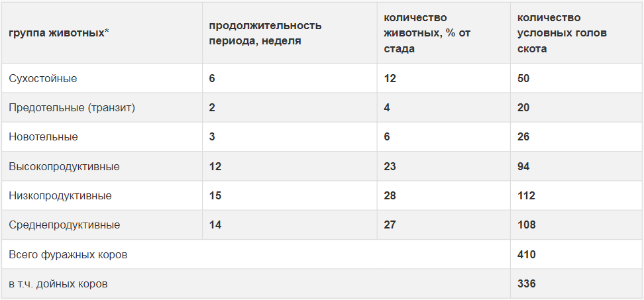Click the 'количество животных, % от стада' header
The width and height of the screenshot is (644, 300).
click(x=427, y=33)
